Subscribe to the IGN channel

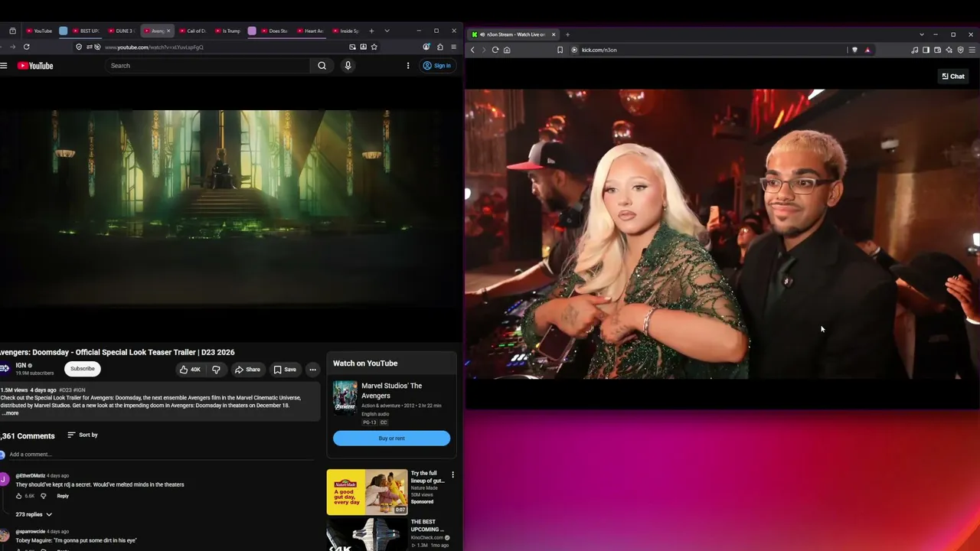pyautogui.click(x=83, y=369)
